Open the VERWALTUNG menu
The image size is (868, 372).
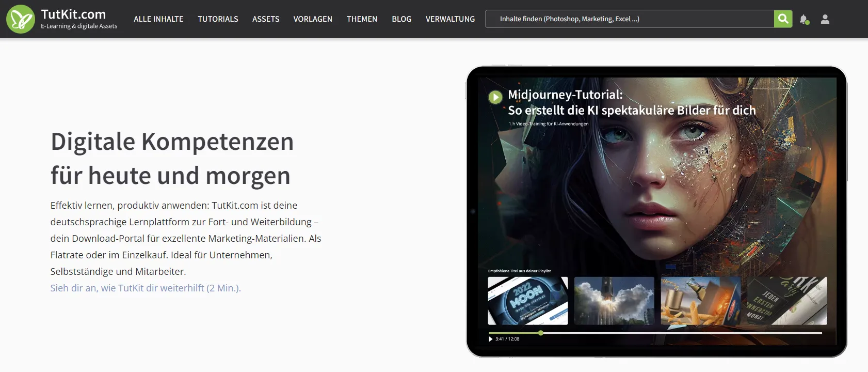450,19
